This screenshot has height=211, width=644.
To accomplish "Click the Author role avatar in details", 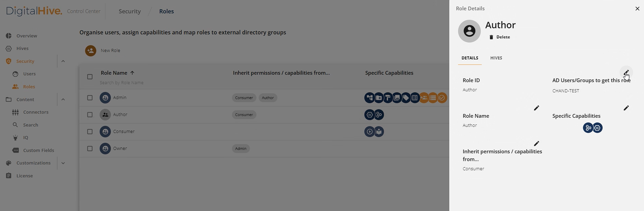I will pyautogui.click(x=469, y=31).
